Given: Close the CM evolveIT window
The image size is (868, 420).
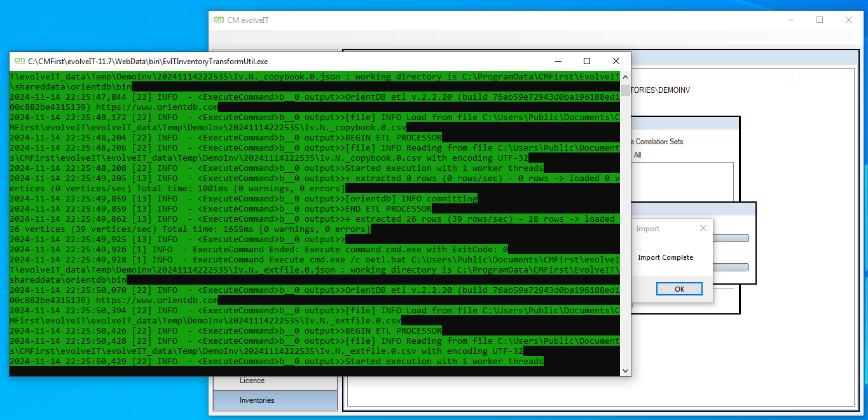Looking at the screenshot, I should pos(849,20).
